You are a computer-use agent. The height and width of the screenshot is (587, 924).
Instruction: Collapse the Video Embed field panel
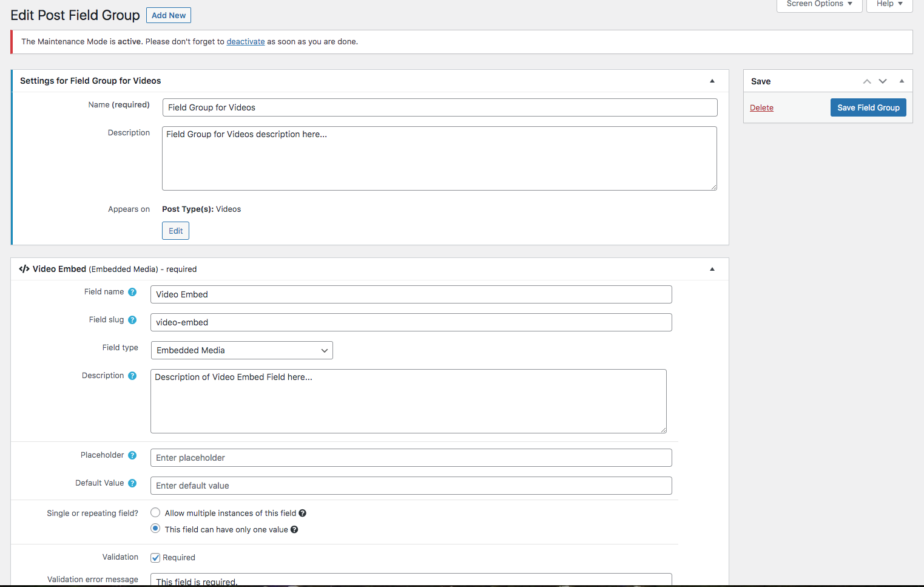(712, 269)
